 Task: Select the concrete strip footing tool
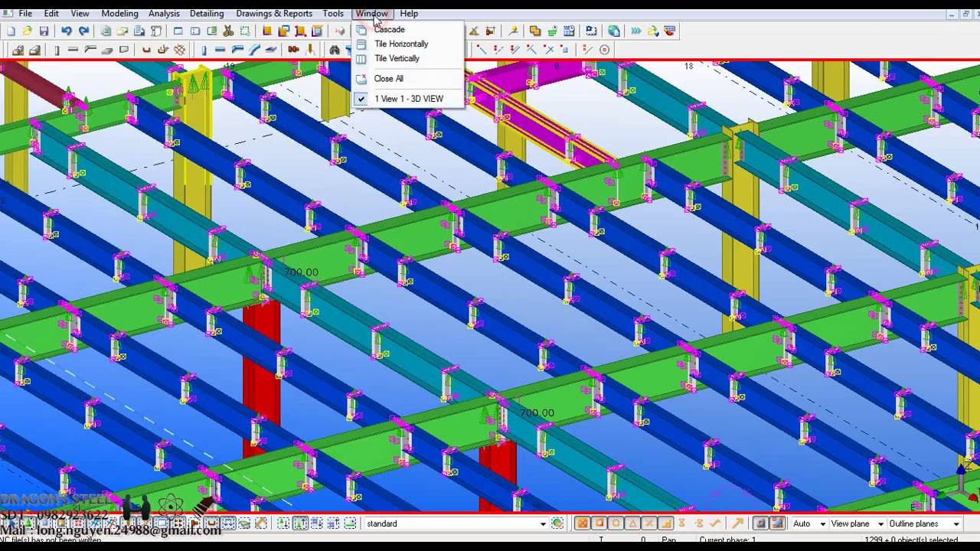pos(35,50)
